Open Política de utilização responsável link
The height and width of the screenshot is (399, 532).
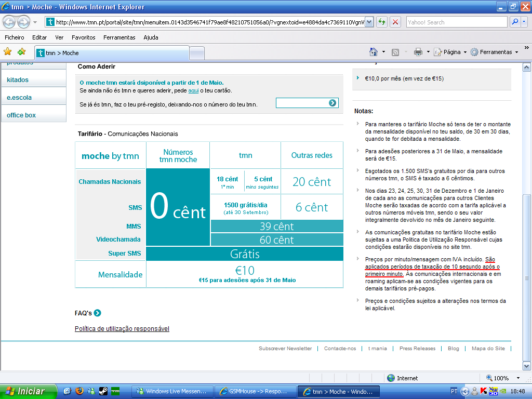[x=122, y=328]
